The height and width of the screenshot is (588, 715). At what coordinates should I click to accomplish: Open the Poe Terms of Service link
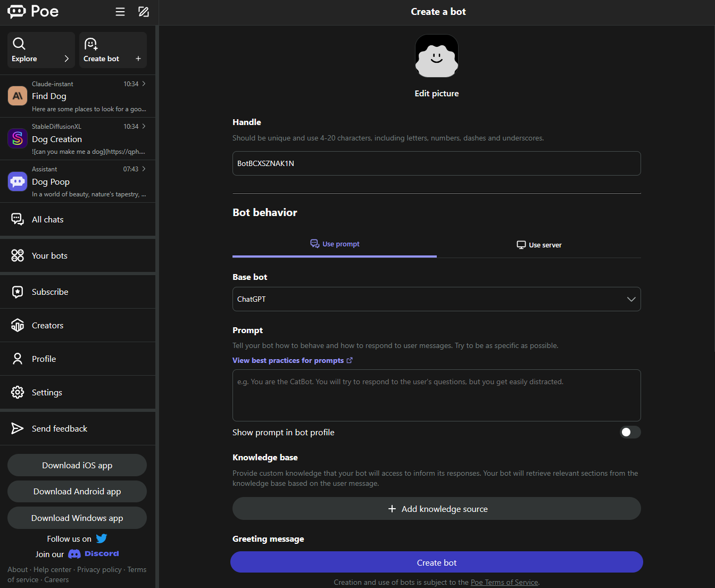tap(504, 582)
